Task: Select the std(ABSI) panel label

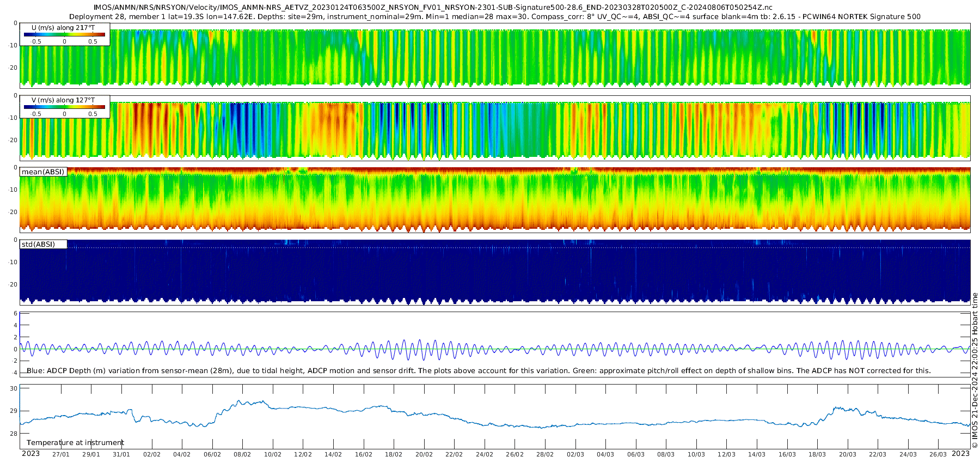Action: 38,245
